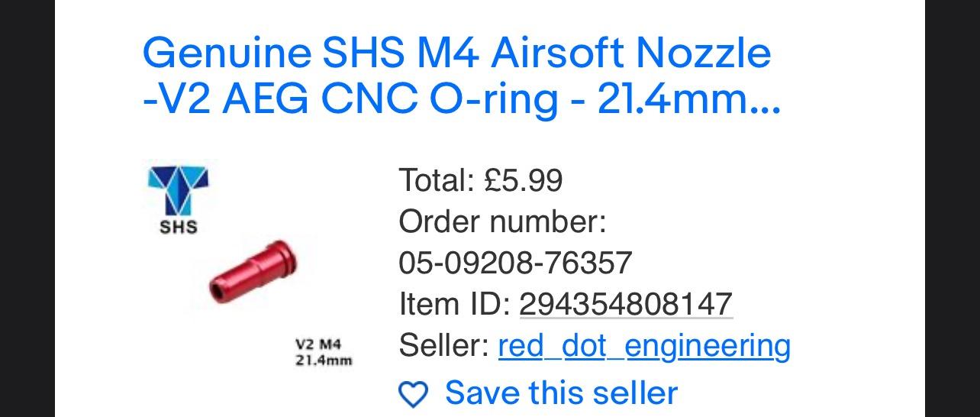
Task: Click the title line with 21.4mm
Action: pos(461,100)
